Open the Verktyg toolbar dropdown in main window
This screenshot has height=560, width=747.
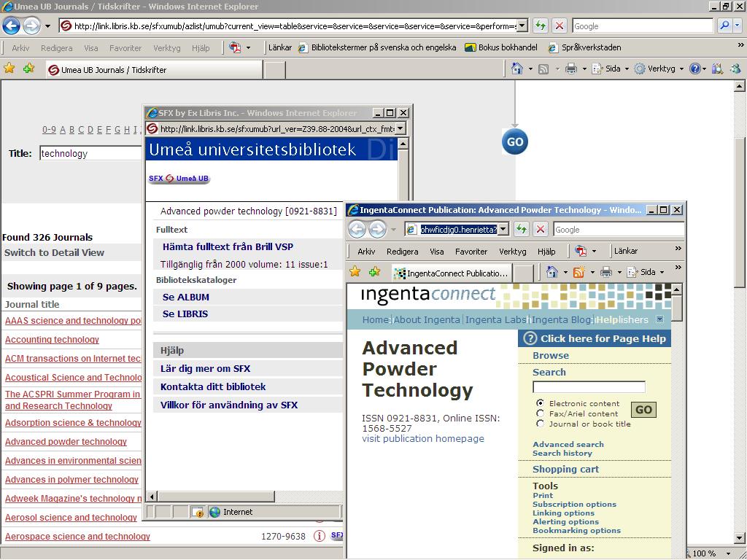click(681, 69)
